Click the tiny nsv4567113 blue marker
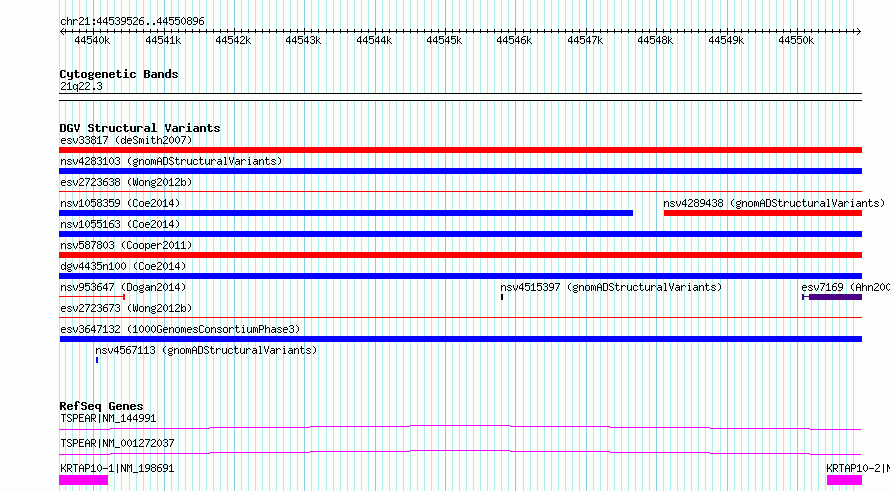Viewport: 890px width, 491px height. [x=97, y=360]
